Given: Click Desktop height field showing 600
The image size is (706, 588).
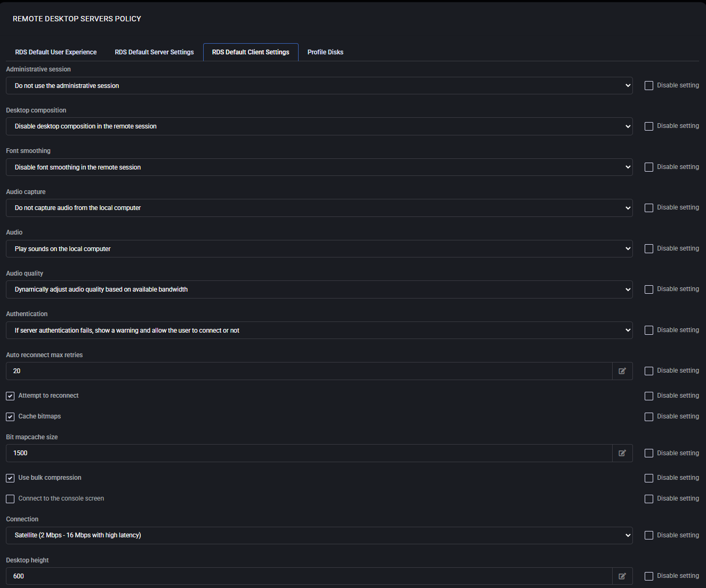Looking at the screenshot, I should click(309, 576).
